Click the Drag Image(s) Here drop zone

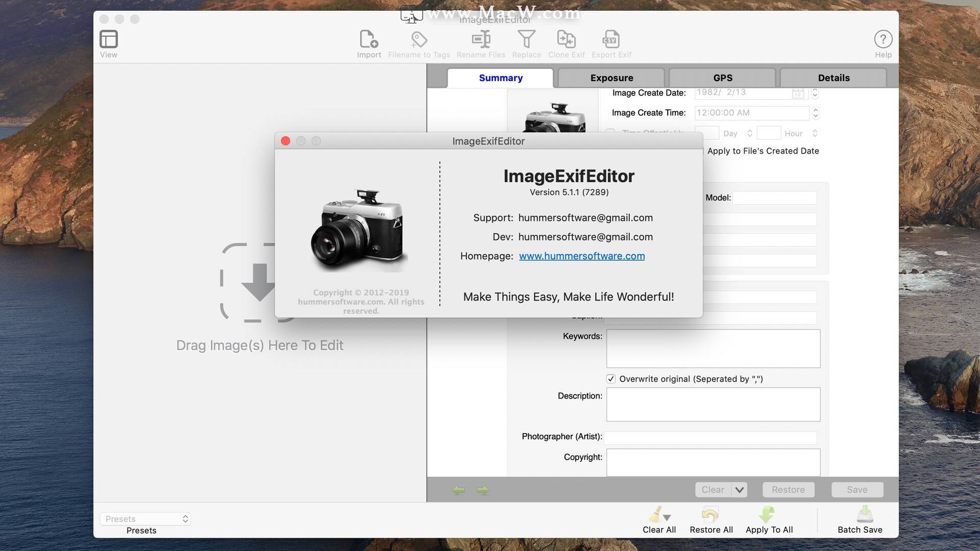click(x=259, y=297)
